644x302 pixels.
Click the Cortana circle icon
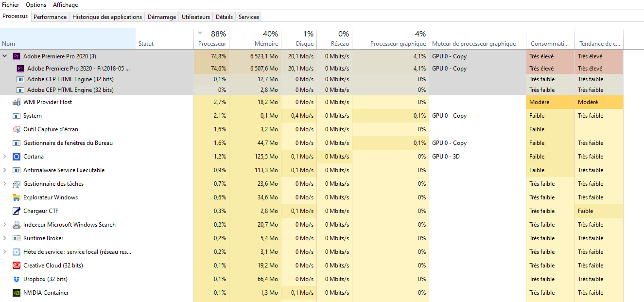17,157
